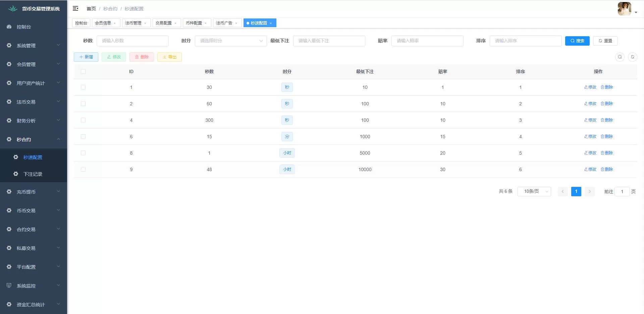
Task: Click the 请输入赔率 input field
Action: pyautogui.click(x=427, y=41)
